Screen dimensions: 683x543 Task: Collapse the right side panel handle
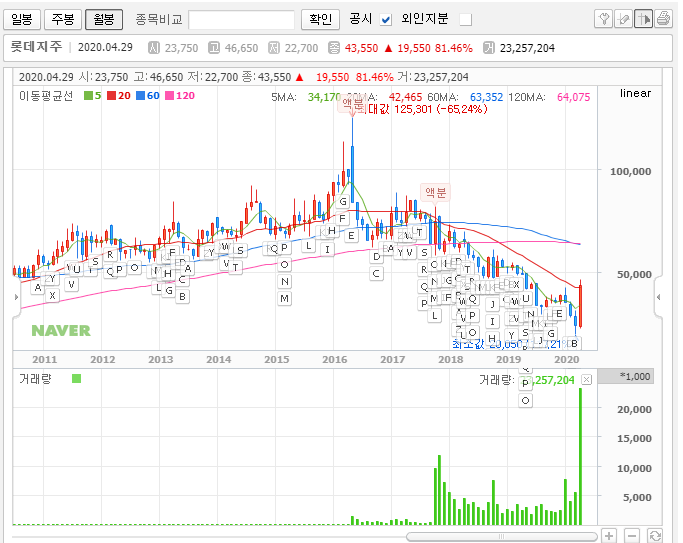click(659, 297)
